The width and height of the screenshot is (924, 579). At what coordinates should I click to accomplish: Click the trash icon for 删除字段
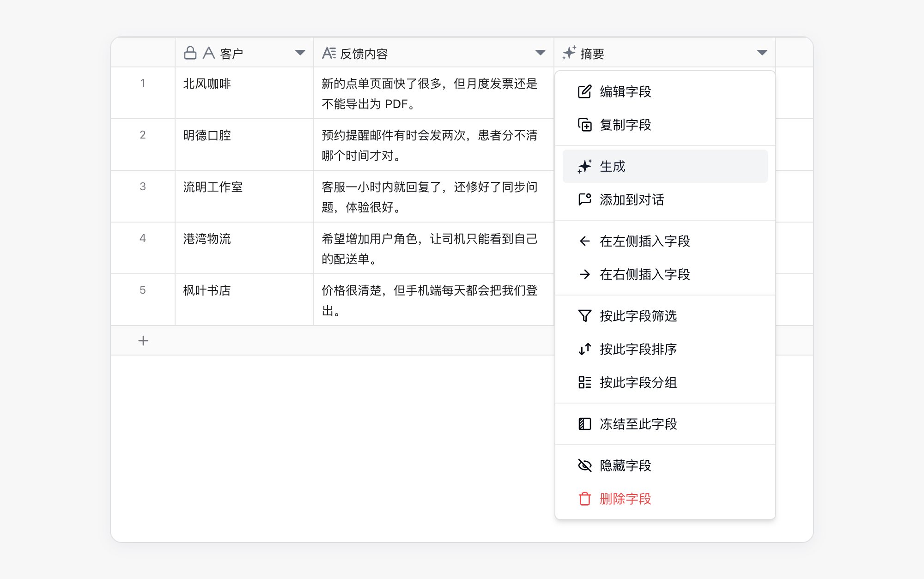(x=584, y=499)
